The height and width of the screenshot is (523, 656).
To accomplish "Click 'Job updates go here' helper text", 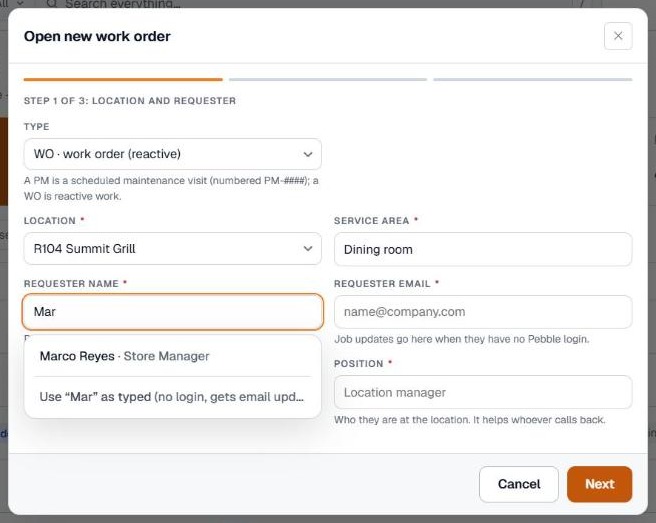I will point(461,339).
